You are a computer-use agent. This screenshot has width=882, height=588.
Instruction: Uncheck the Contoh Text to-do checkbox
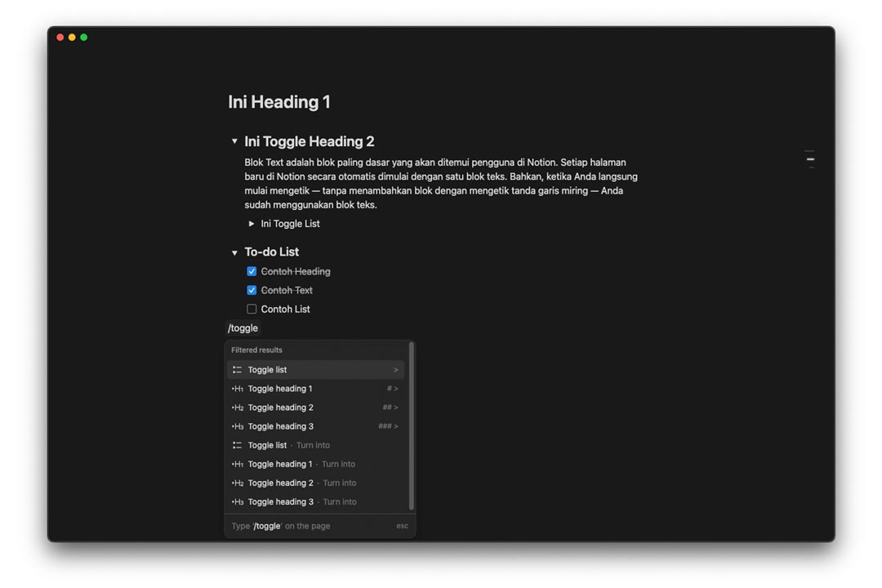(252, 290)
